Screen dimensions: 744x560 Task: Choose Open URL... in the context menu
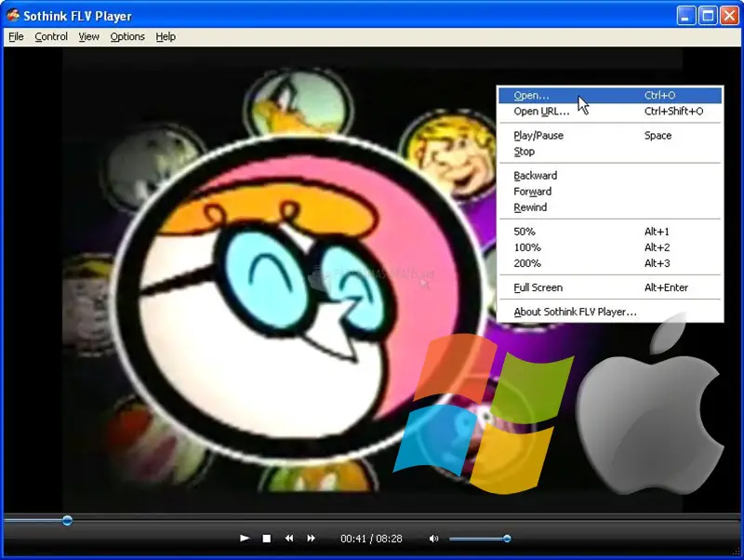coord(541,112)
